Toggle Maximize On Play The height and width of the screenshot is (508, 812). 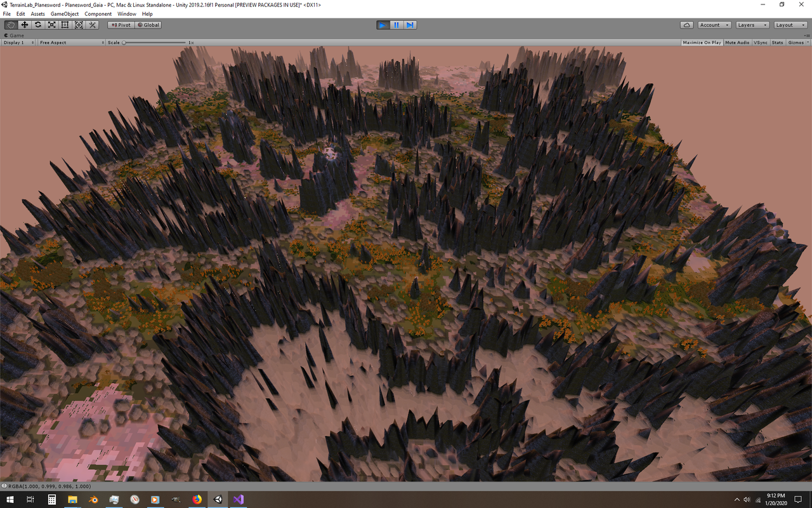702,43
